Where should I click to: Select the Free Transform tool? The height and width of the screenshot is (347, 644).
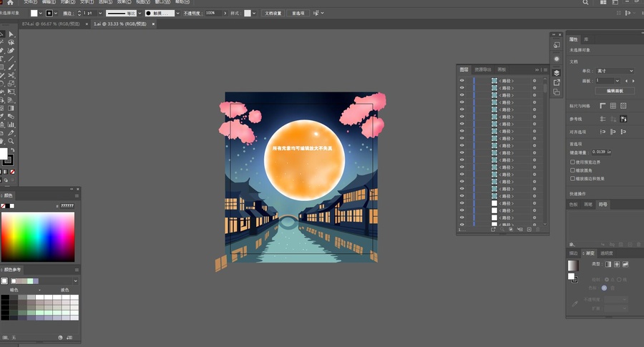(11, 92)
